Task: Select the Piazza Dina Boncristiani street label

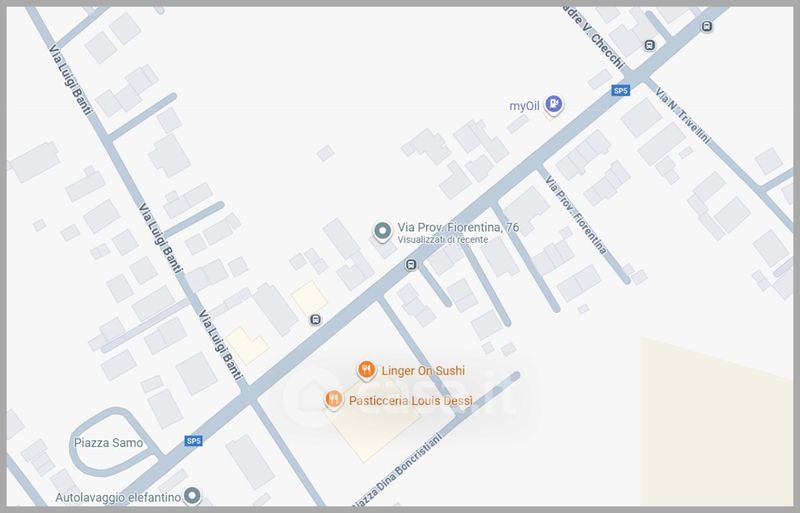Action: tap(397, 470)
